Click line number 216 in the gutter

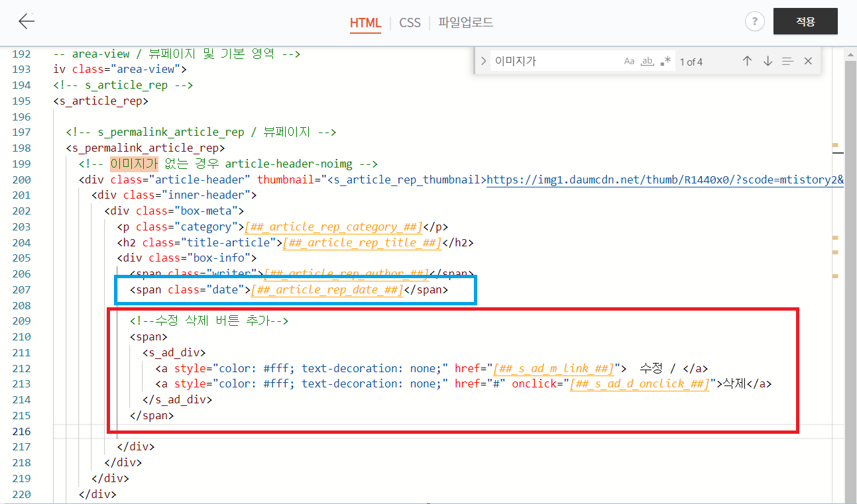coord(21,431)
